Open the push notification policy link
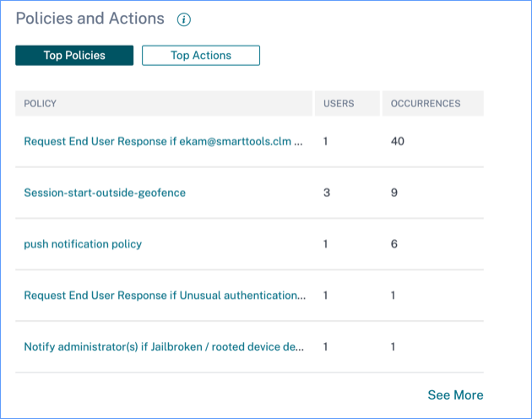Image resolution: width=532 pixels, height=419 pixels. tap(83, 244)
